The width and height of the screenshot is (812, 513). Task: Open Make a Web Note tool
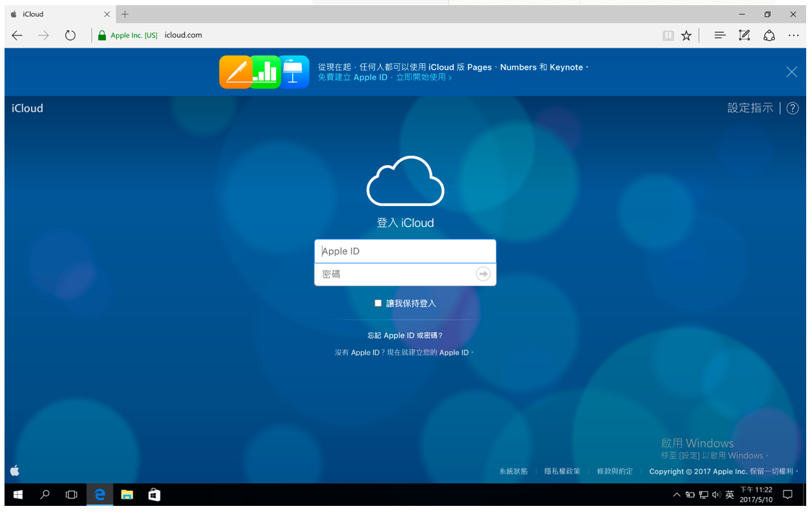click(744, 36)
